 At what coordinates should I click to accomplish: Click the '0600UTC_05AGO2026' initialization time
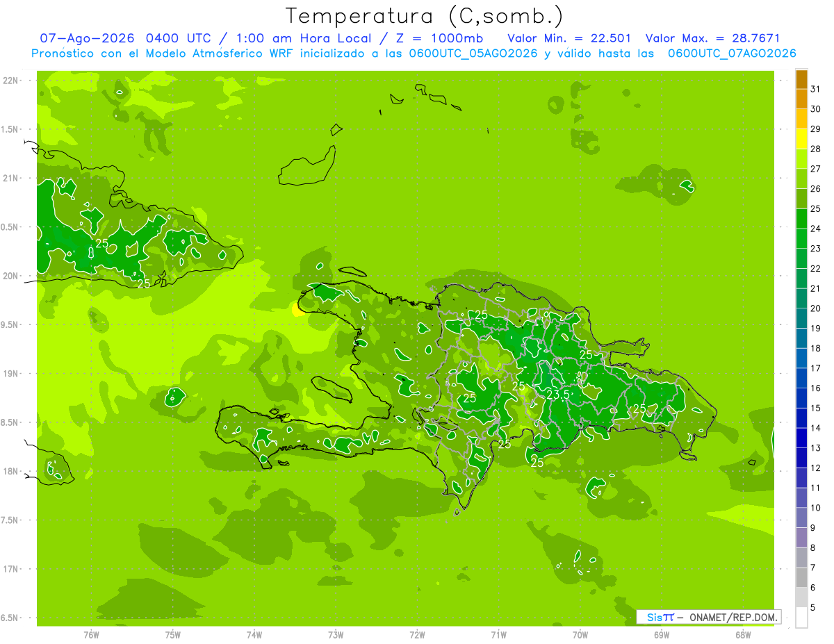473,53
